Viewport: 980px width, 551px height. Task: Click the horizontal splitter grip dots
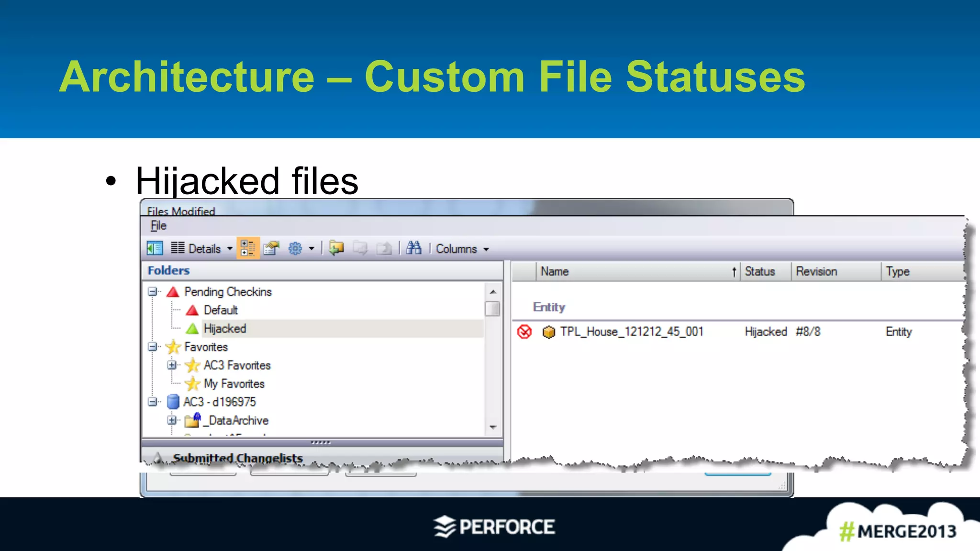(x=321, y=442)
